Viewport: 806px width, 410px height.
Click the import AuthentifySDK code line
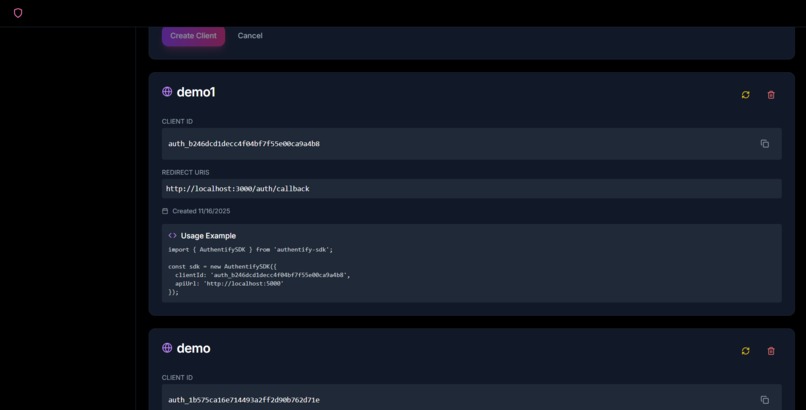tap(250, 250)
